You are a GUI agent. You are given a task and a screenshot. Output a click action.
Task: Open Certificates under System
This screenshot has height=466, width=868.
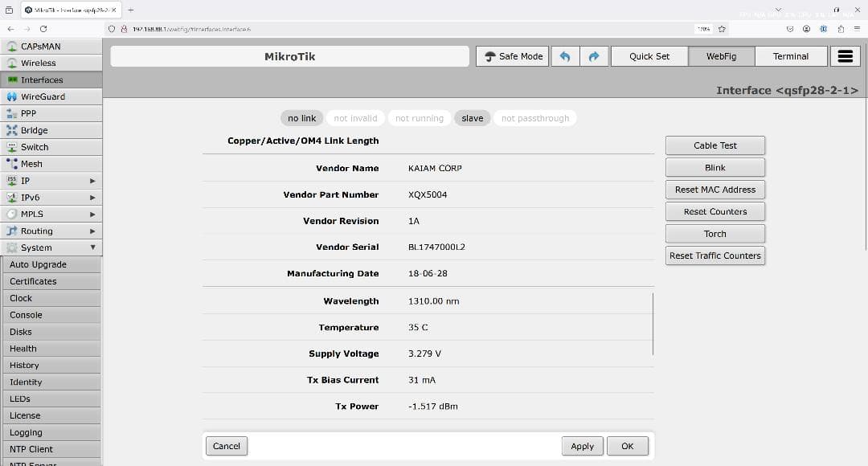[x=51, y=281]
